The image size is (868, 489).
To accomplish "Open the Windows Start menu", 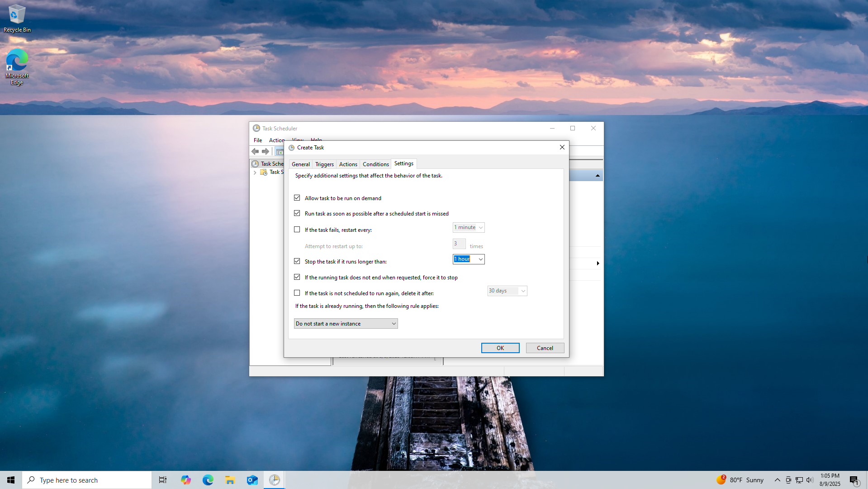I will (x=11, y=480).
